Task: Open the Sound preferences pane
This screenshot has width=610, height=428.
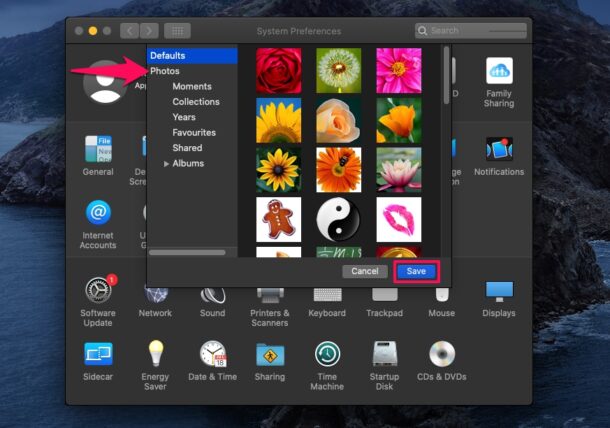Action: pos(212,295)
